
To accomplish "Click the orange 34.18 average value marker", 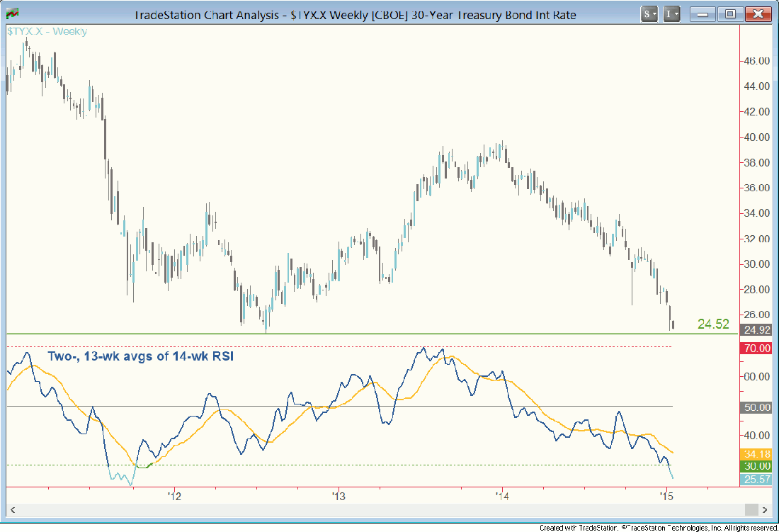I will 756,453.
